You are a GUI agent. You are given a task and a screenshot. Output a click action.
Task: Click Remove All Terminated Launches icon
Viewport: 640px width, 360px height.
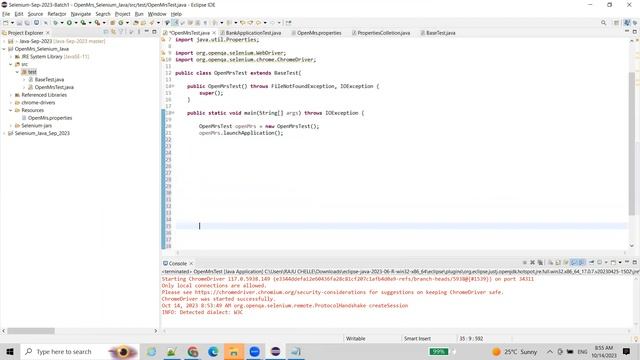(540, 262)
